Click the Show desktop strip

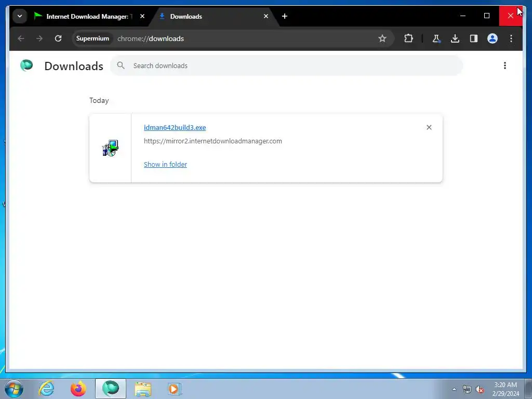(x=528, y=389)
